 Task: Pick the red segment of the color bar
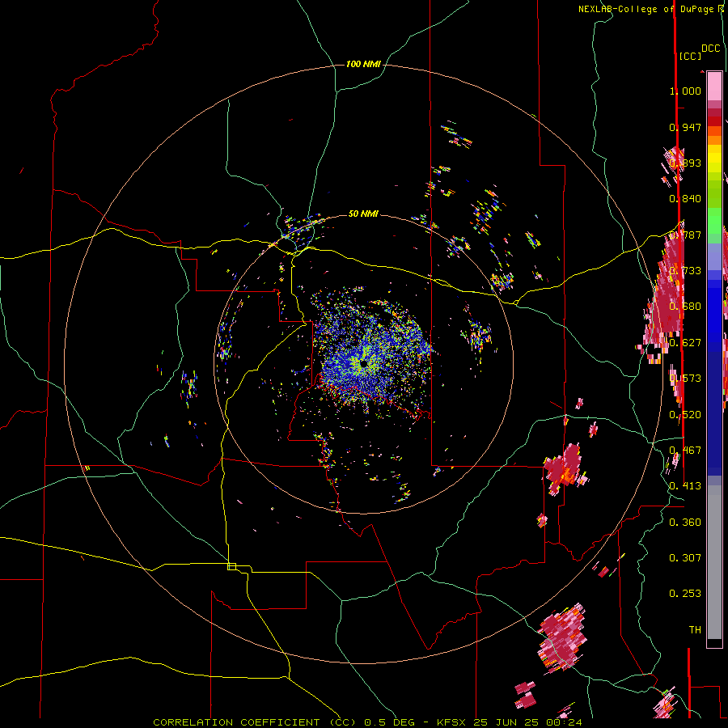tap(714, 121)
